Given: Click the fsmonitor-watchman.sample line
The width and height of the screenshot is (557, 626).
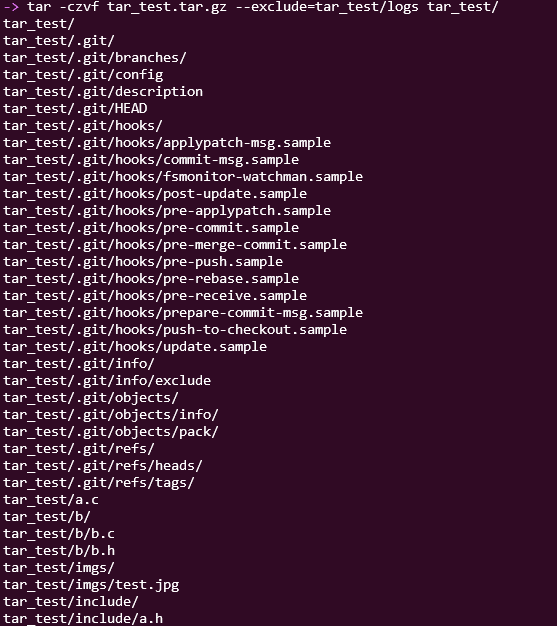Looking at the screenshot, I should (x=183, y=177).
